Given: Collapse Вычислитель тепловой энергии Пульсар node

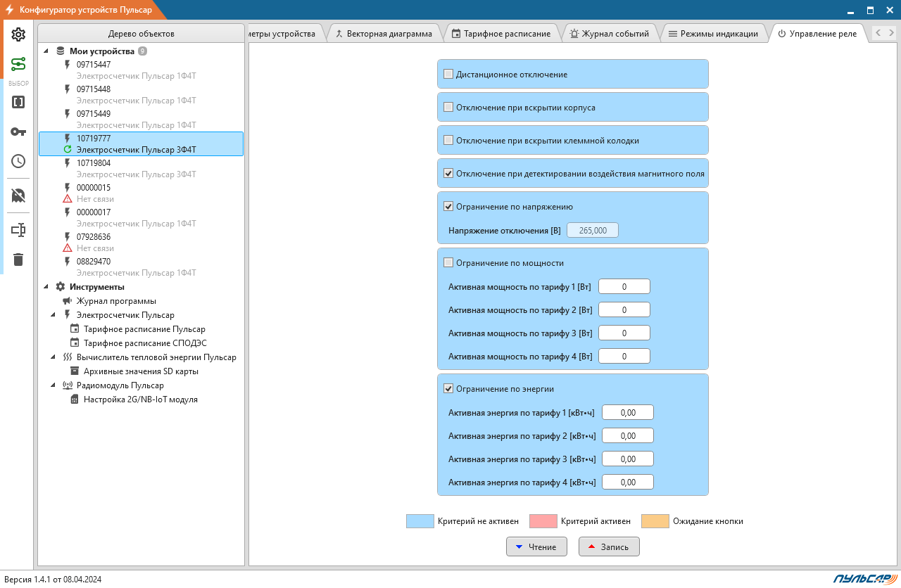Looking at the screenshot, I should (x=53, y=357).
